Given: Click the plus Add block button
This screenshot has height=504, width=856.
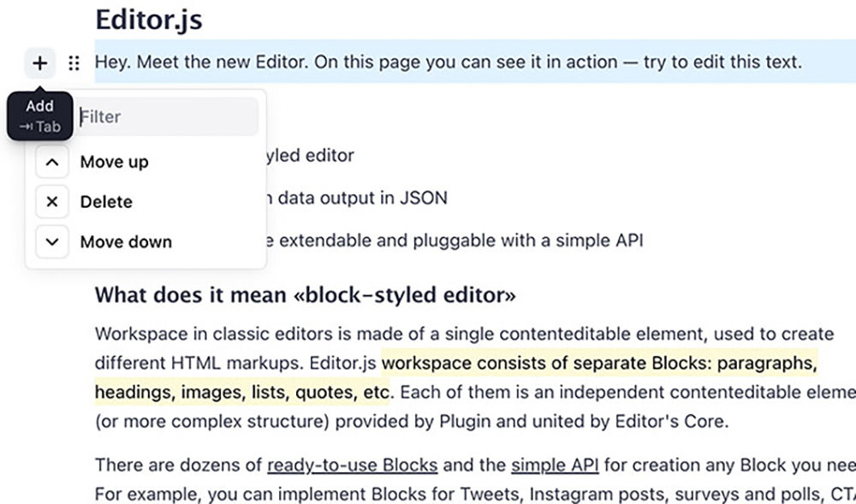Looking at the screenshot, I should pos(40,63).
